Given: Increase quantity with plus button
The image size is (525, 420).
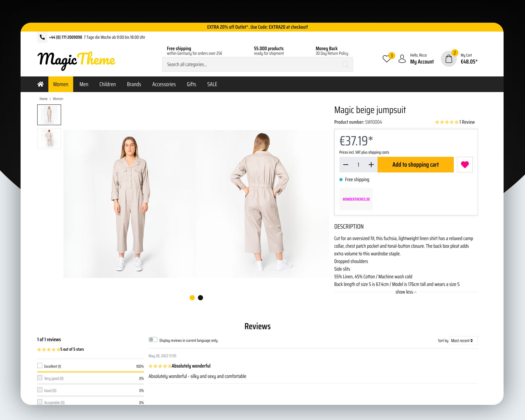Looking at the screenshot, I should pyautogui.click(x=371, y=165).
